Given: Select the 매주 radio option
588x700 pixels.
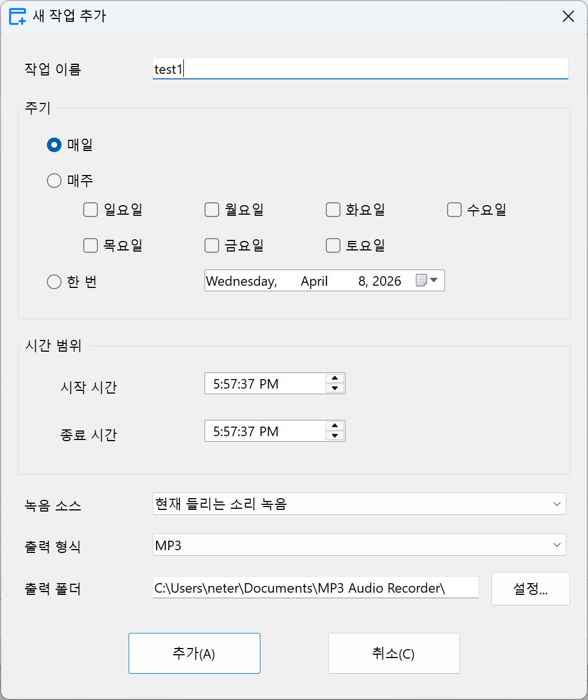Looking at the screenshot, I should [x=54, y=181].
